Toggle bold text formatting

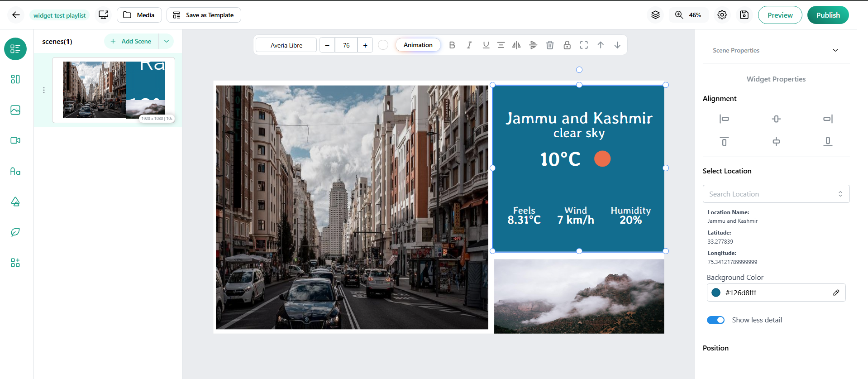point(452,45)
